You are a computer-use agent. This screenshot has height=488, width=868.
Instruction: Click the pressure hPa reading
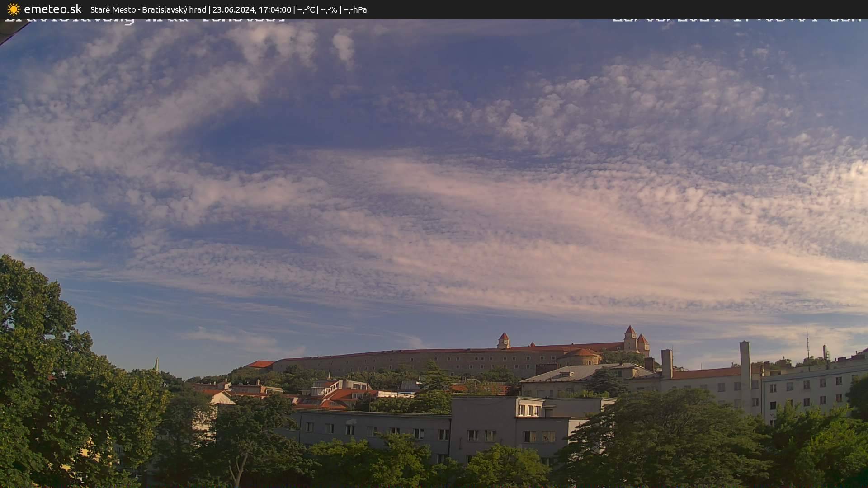tap(355, 9)
